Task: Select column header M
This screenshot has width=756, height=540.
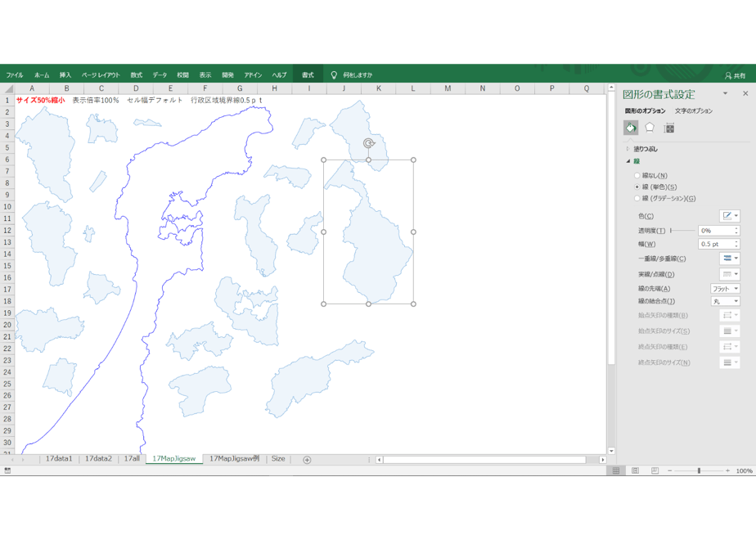Action: pyautogui.click(x=448, y=88)
